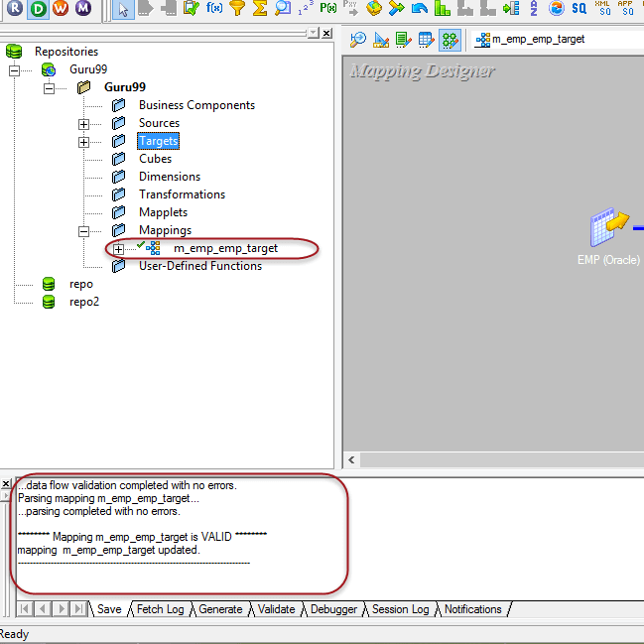Open the Workflow Monitor (M) tool
The image size is (644, 644).
82,9
